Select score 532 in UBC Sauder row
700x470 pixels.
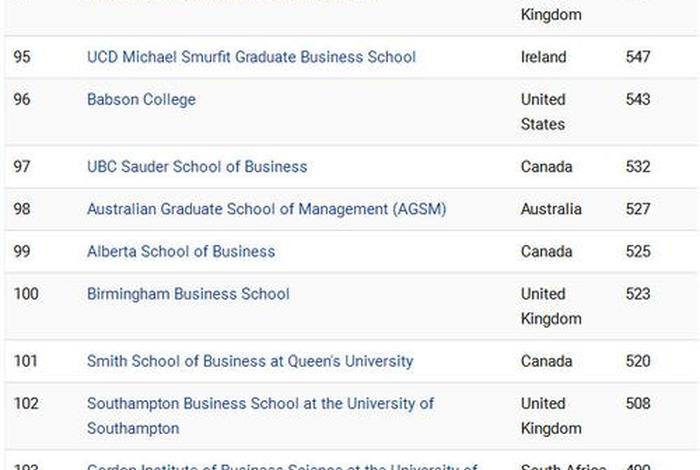(638, 166)
